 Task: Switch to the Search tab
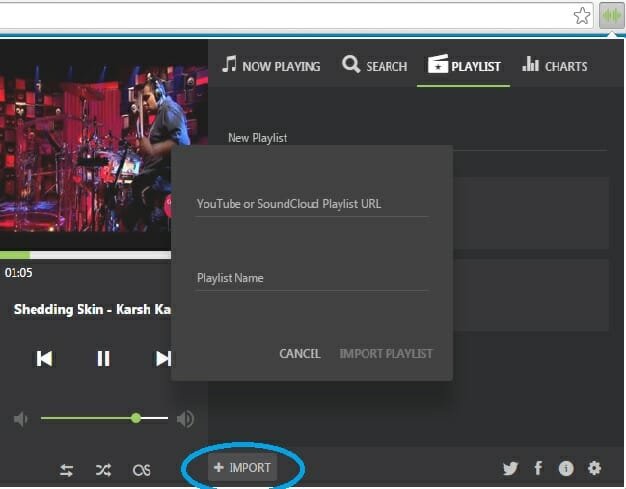[374, 65]
